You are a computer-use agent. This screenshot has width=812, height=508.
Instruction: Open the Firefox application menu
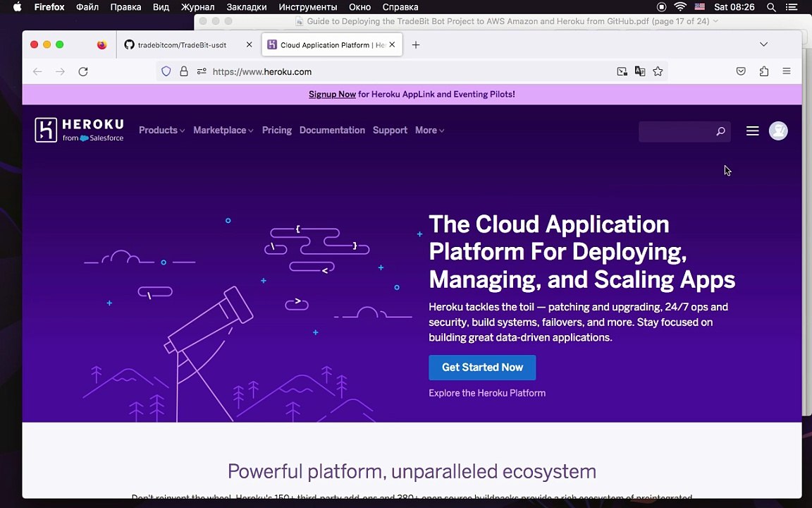pyautogui.click(x=787, y=71)
